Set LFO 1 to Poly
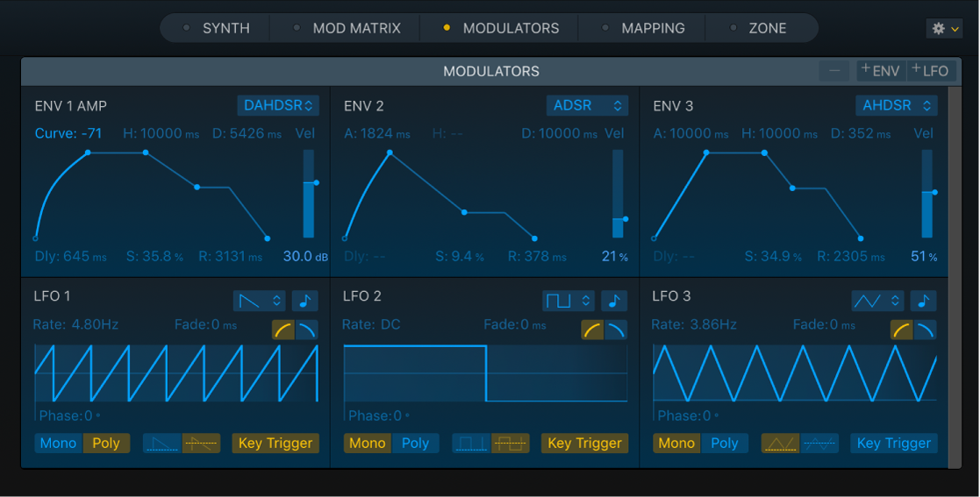980x497 pixels. click(106, 444)
